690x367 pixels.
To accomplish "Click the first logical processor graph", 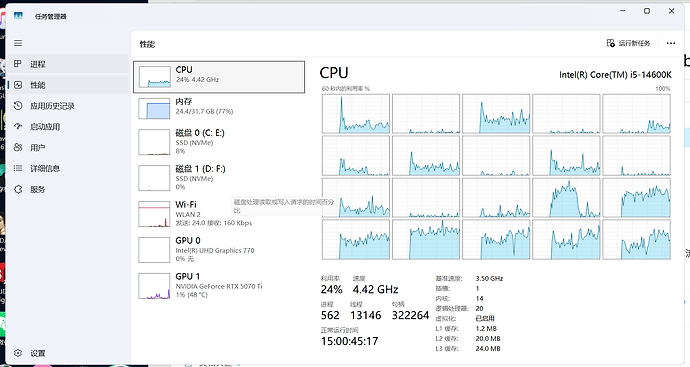I will pyautogui.click(x=356, y=114).
